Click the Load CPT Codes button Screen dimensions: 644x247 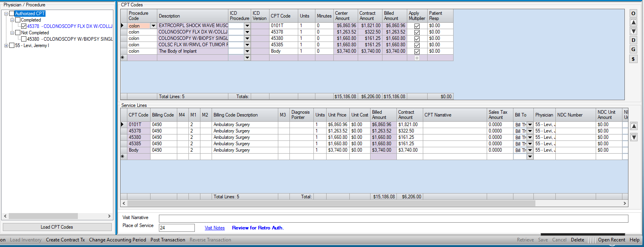pos(57,227)
